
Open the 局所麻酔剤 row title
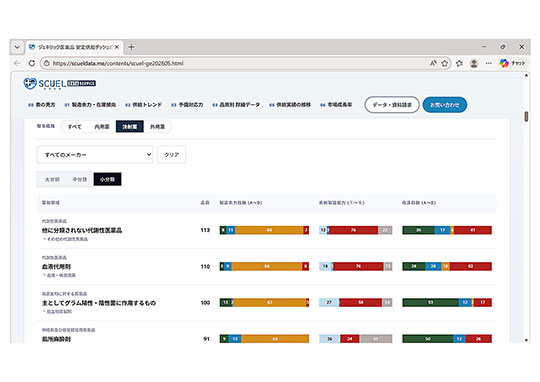pyautogui.click(x=56, y=339)
